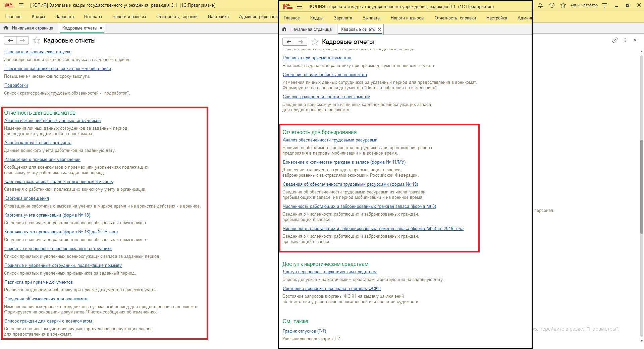
Task: Click the 1C logo in right window
Action: click(x=287, y=7)
